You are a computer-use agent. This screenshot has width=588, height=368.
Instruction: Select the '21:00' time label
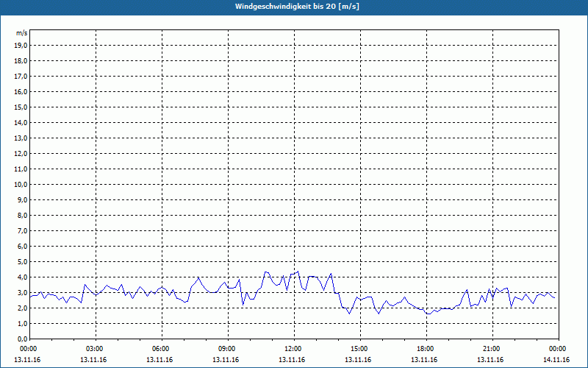pos(492,349)
